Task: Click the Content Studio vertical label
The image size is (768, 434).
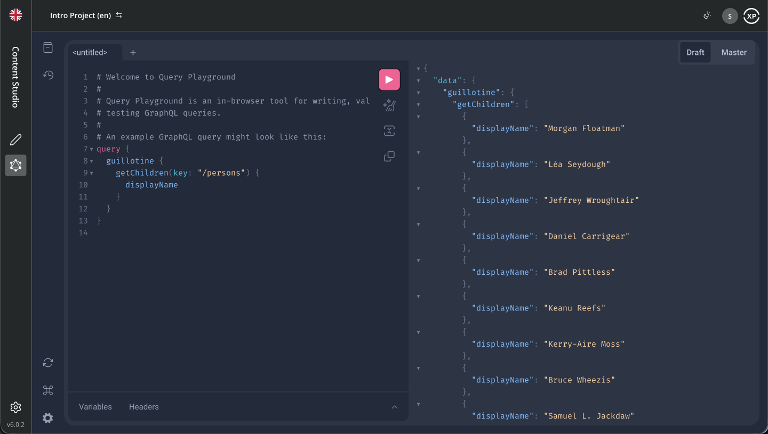Action: (16, 77)
